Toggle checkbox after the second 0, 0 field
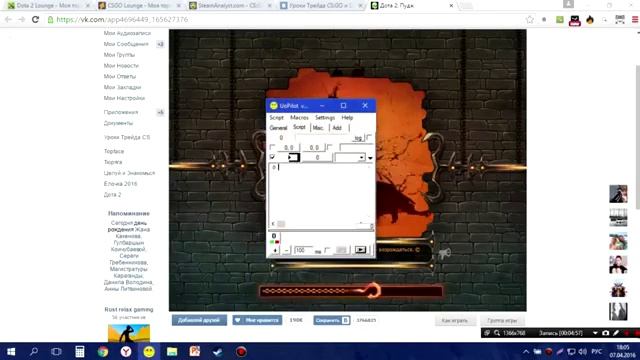 330,147
